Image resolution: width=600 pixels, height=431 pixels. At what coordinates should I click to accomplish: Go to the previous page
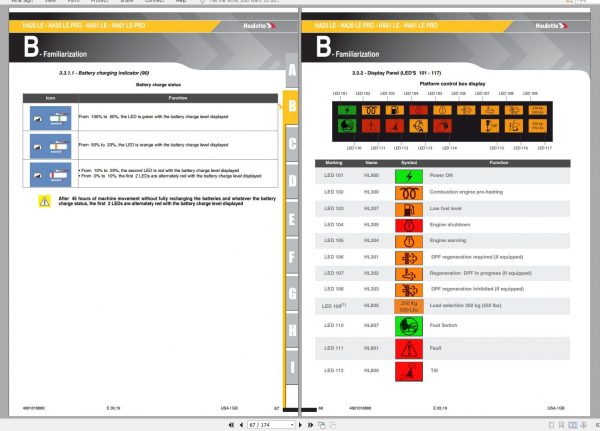(x=241, y=425)
